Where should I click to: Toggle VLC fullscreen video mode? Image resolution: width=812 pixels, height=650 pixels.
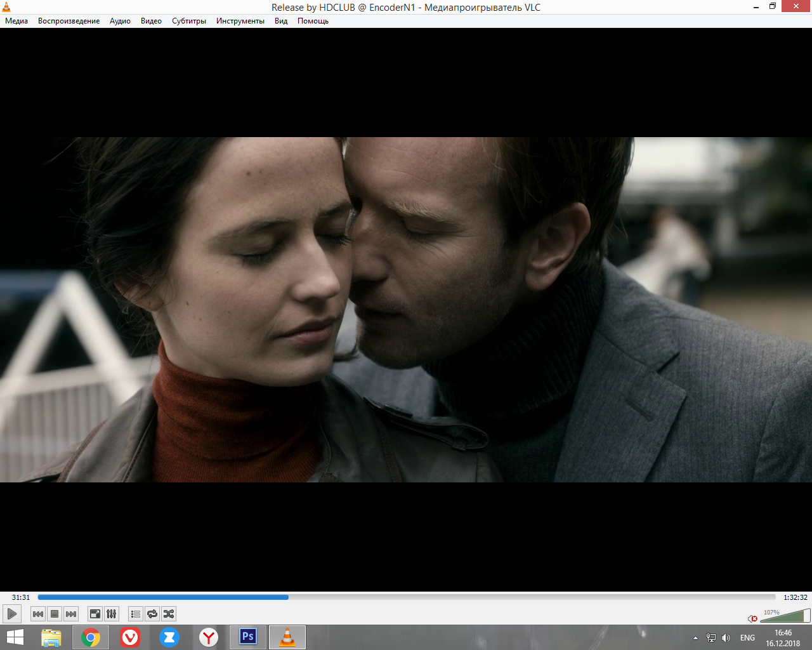pos(95,614)
